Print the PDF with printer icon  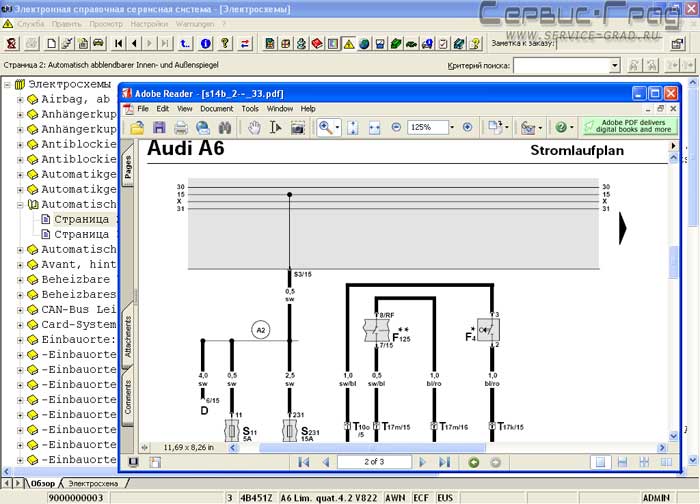point(181,128)
